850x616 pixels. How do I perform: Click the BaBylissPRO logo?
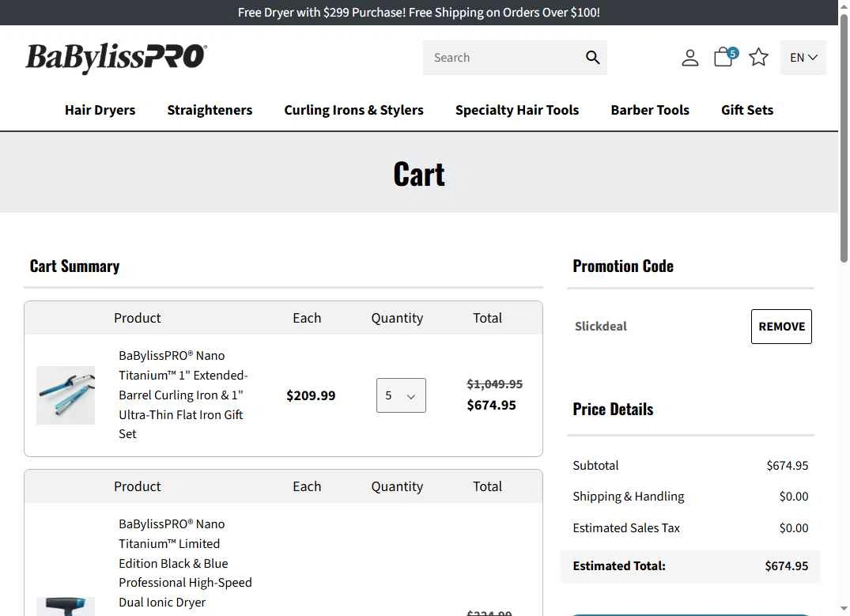click(115, 58)
